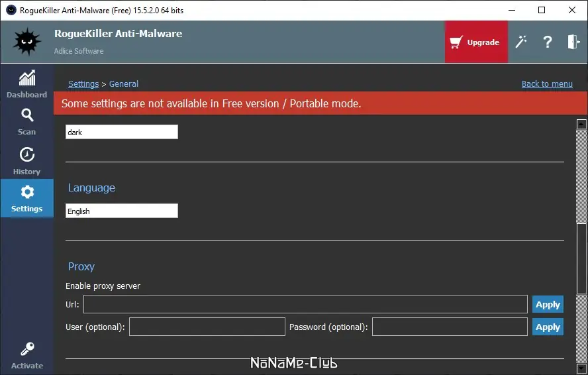Maximize the RogueKiller window
588x375 pixels.
[x=542, y=10]
